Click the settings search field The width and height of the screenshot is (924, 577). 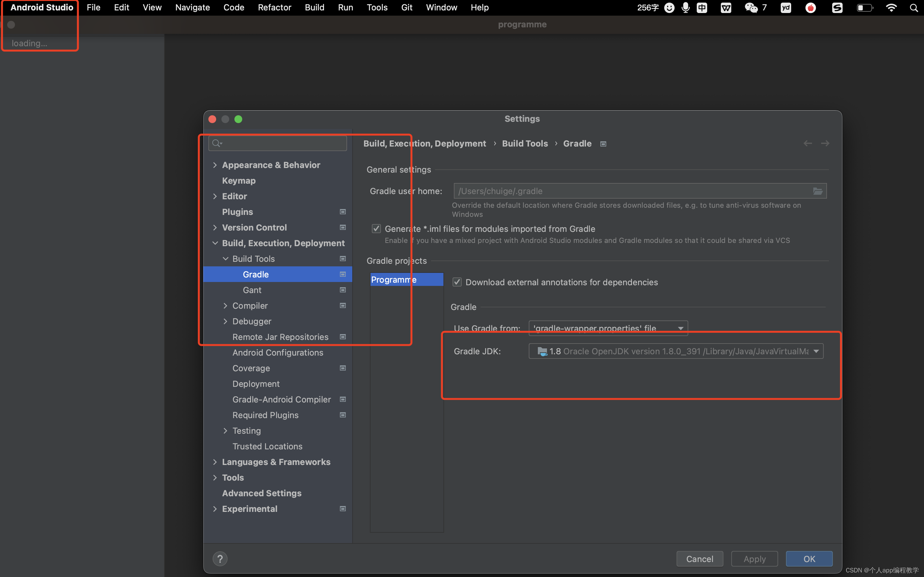[277, 144]
